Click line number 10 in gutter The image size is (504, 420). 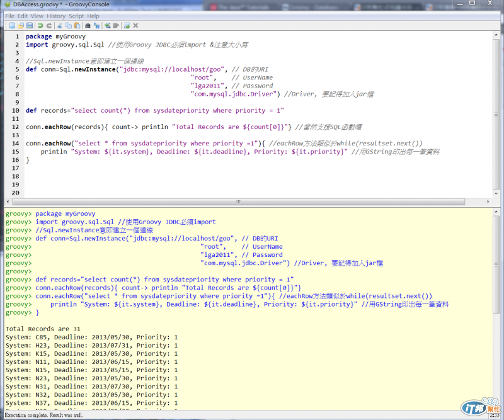(x=15, y=111)
